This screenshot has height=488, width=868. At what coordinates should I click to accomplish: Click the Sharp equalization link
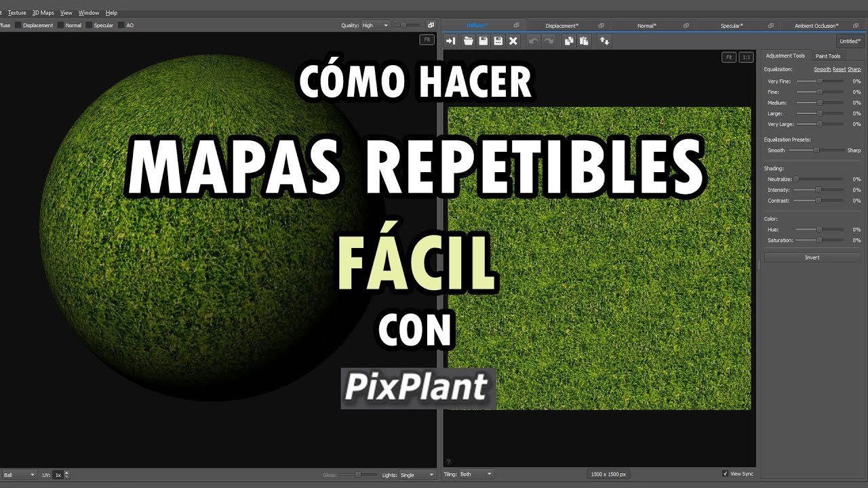854,69
